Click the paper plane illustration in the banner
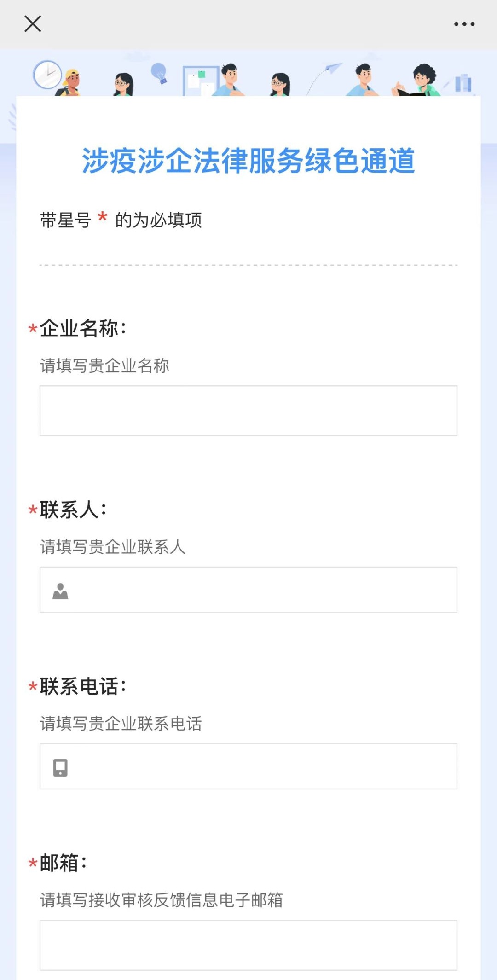Viewport: 497px width, 980px height. coord(332,69)
